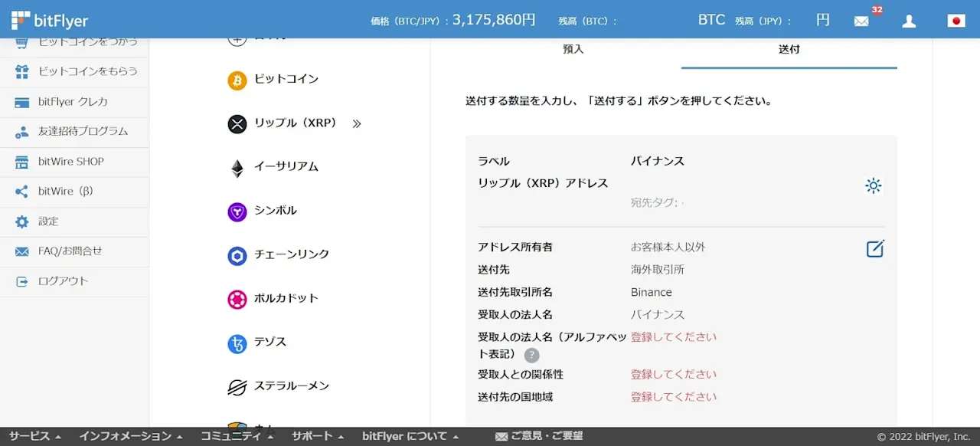
Task: Expand the bitFlyer について footer menu
Action: 410,436
